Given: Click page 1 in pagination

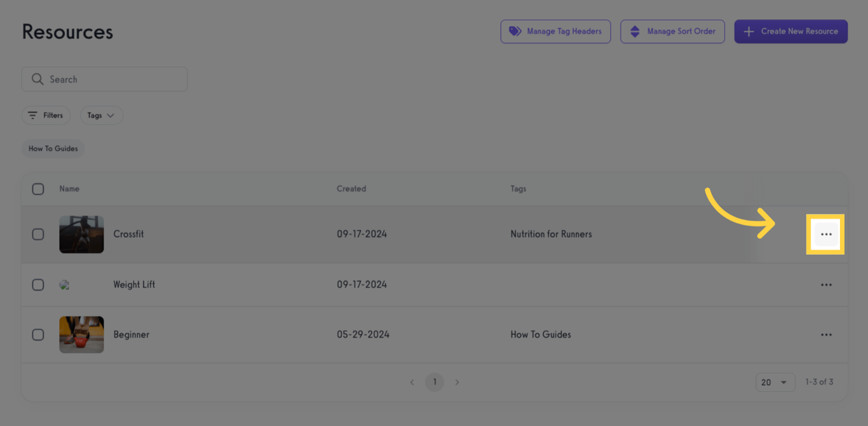Looking at the screenshot, I should pyautogui.click(x=435, y=382).
